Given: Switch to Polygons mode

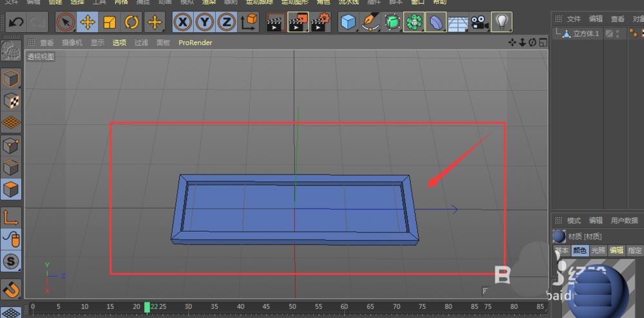Looking at the screenshot, I should (11, 189).
